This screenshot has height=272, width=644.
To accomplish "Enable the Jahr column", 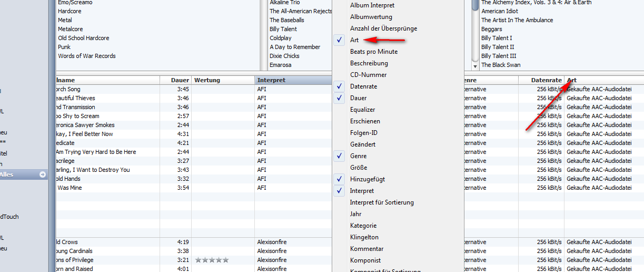I will (355, 214).
